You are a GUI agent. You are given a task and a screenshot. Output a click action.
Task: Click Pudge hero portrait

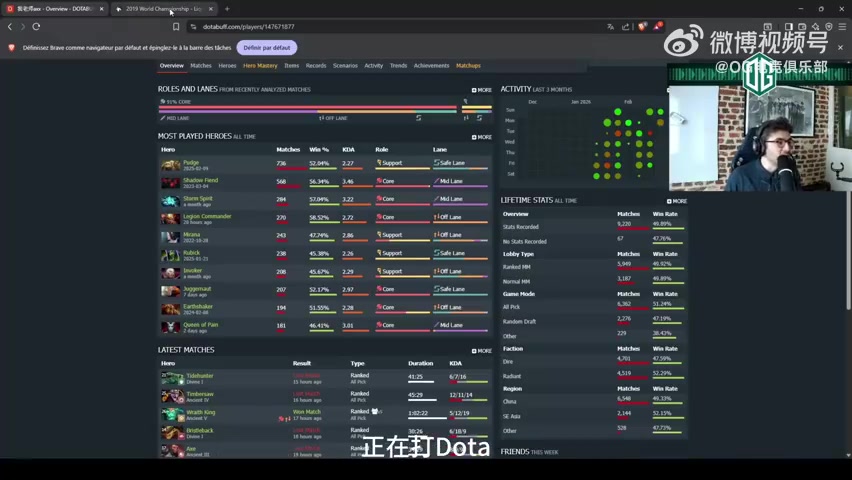[x=170, y=165]
